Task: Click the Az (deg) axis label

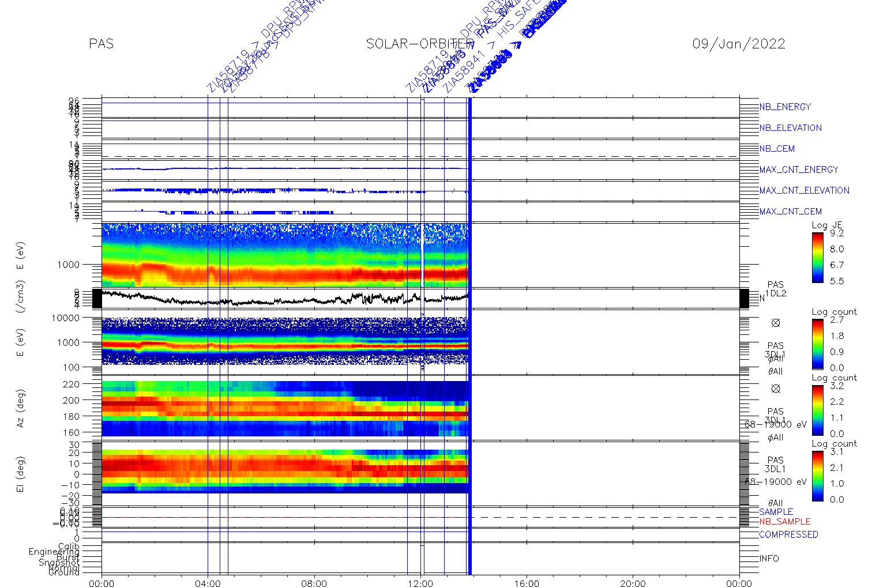Action: pos(20,408)
